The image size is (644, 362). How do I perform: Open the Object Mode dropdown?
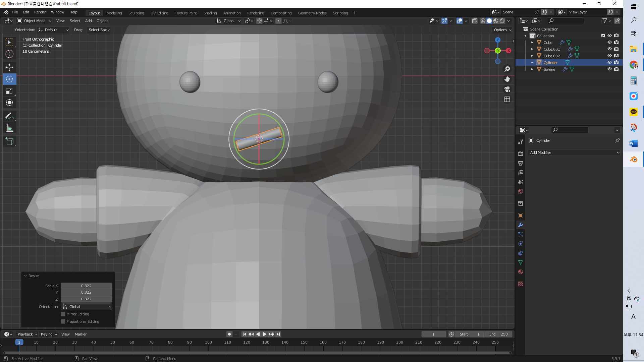point(34,21)
